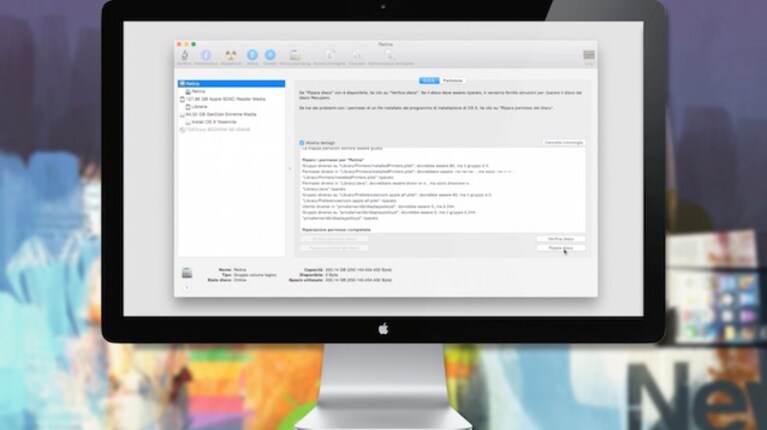
Task: Click the Nuova immagine toolbar icon
Action: [x=330, y=55]
